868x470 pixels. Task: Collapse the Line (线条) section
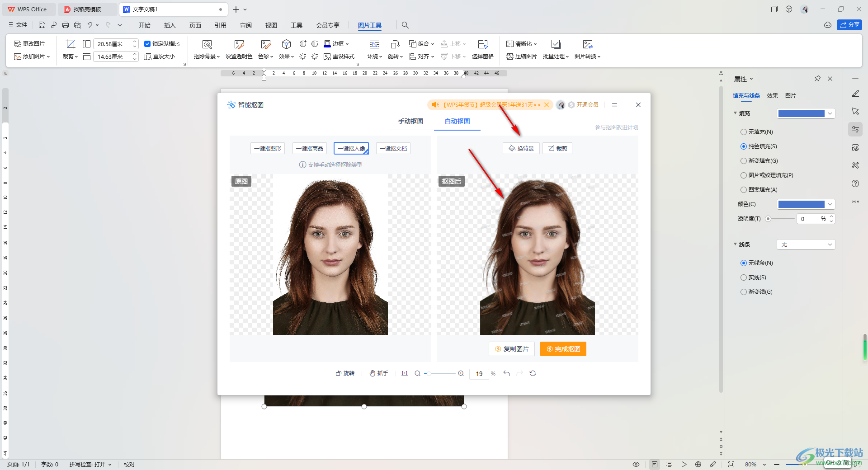pyautogui.click(x=735, y=244)
